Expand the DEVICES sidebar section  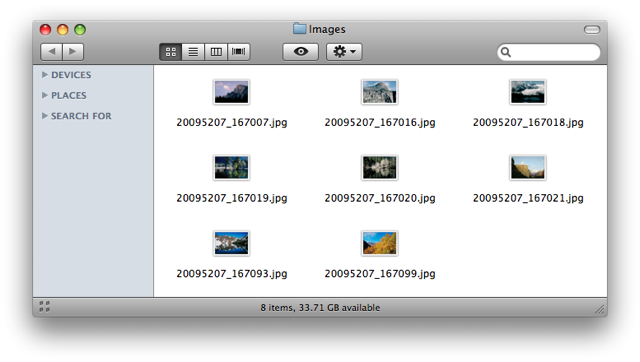tap(45, 75)
